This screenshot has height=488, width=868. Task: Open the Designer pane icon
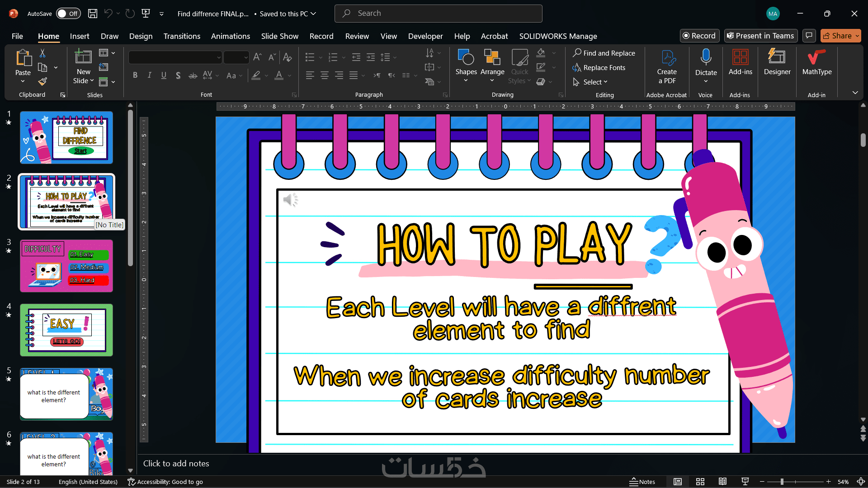coord(777,58)
